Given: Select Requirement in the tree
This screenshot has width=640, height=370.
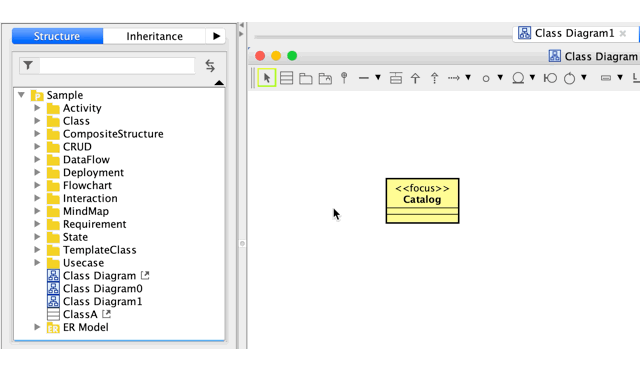Looking at the screenshot, I should pyautogui.click(x=95, y=224).
